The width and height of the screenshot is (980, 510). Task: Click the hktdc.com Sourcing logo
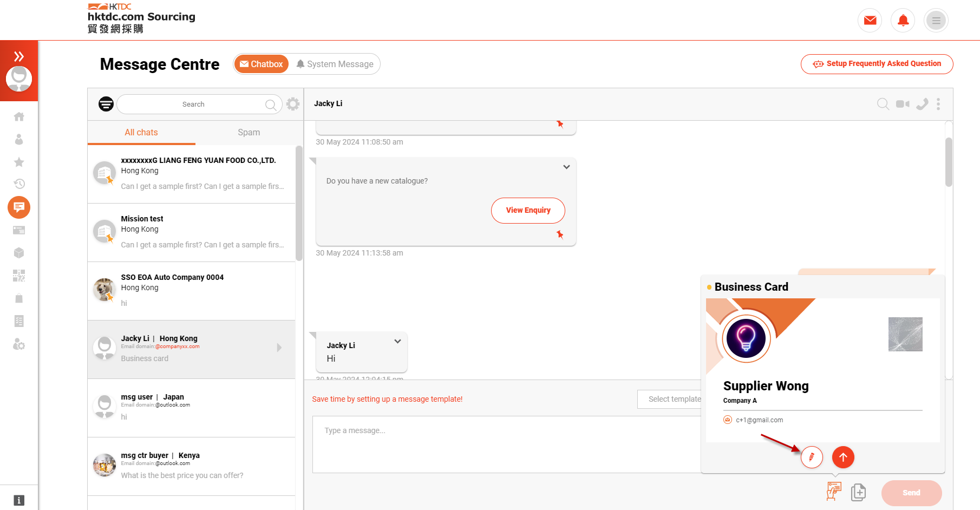141,18
